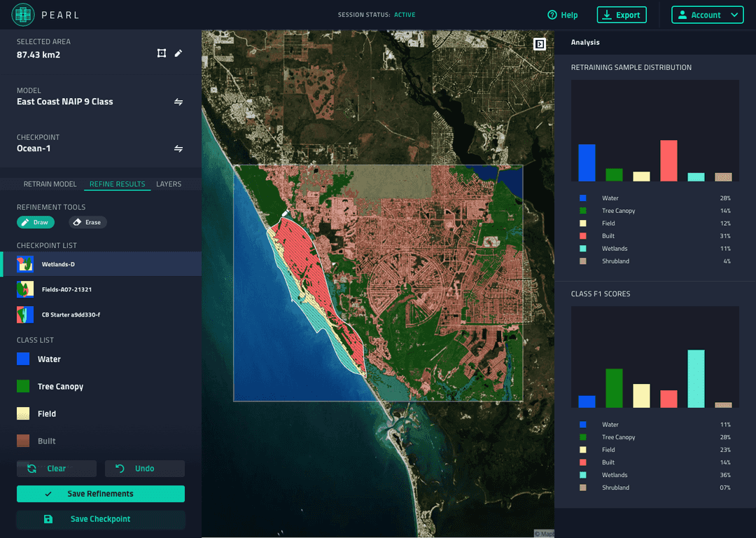This screenshot has width=756, height=538.
Task: Select the Draw refinement tool
Action: pos(35,222)
